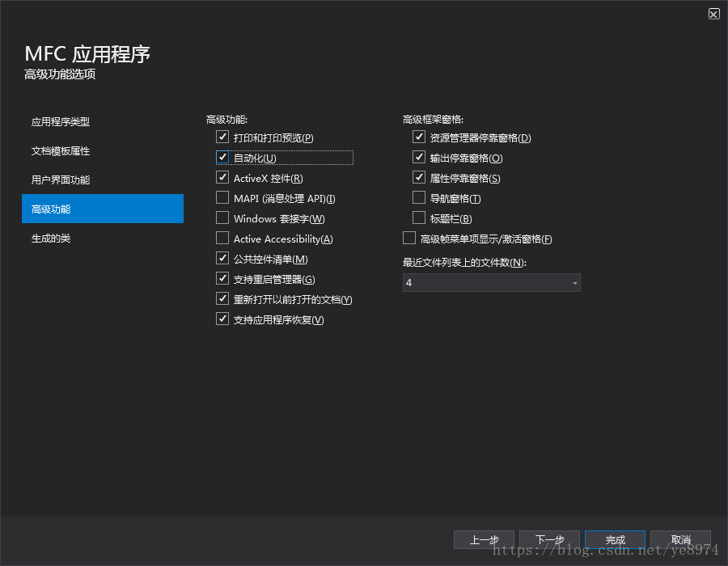The height and width of the screenshot is (566, 728).
Task: Click the 上一步 button
Action: (484, 539)
